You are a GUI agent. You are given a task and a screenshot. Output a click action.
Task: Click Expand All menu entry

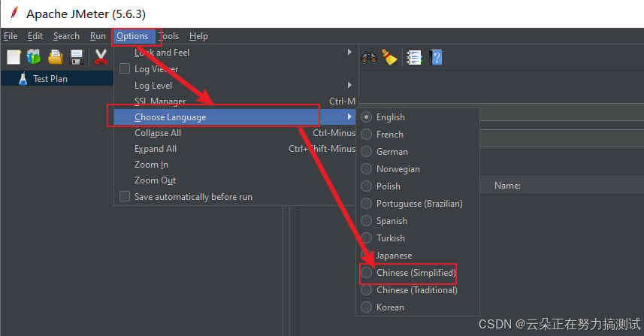(x=234, y=149)
